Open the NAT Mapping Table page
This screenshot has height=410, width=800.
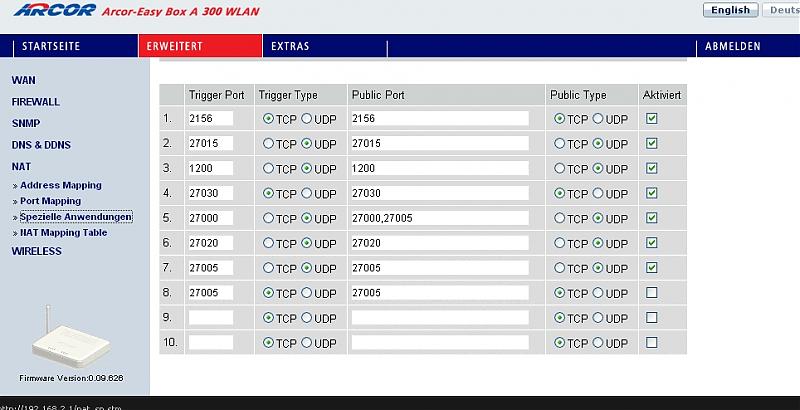[x=63, y=232]
